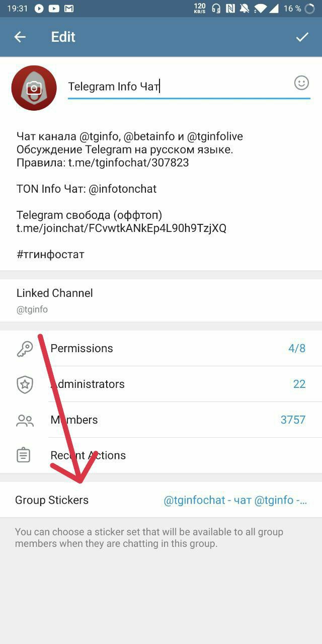Open Group Stickers setting
The width and height of the screenshot is (322, 644).
(161, 500)
